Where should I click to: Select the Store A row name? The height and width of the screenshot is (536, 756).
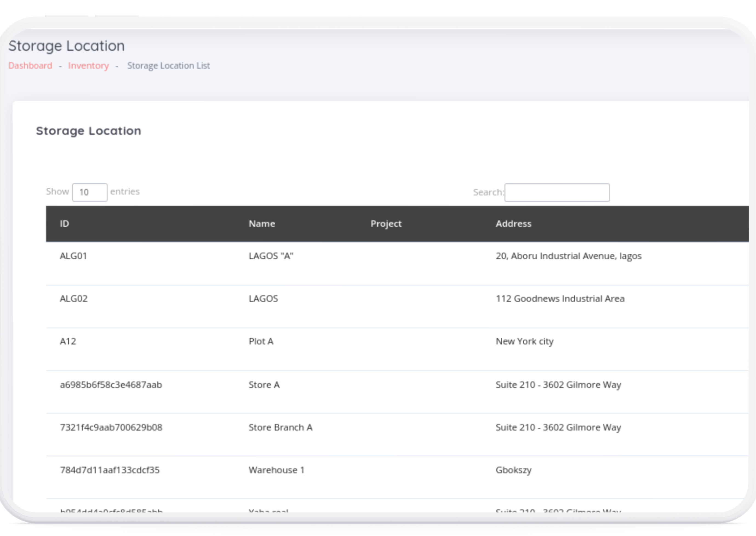264,385
